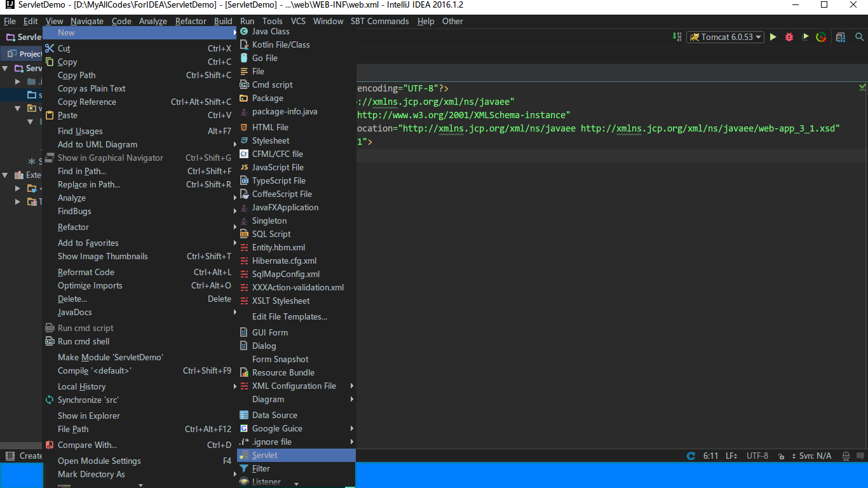Open Hector inspector icon in status bar
Screen dimensions: 868x488
846,456
